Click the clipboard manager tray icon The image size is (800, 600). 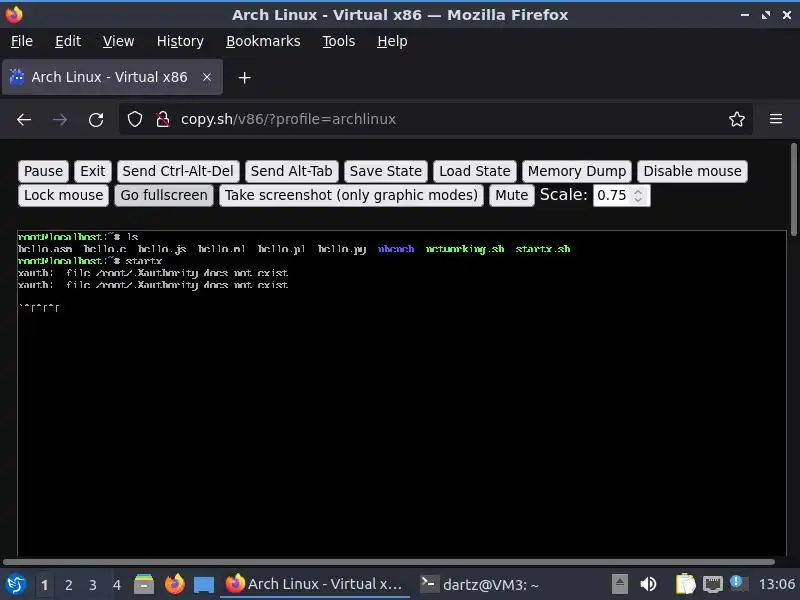685,584
